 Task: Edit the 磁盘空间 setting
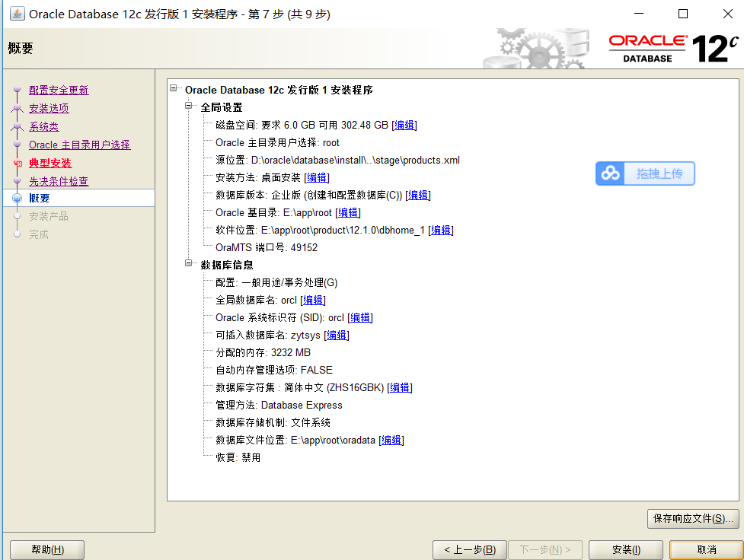[404, 126]
